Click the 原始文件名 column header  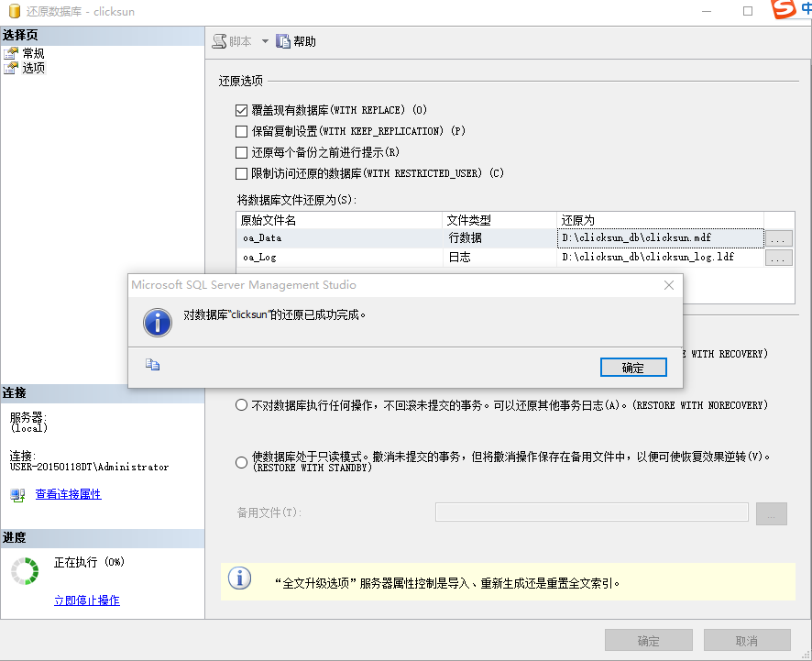340,221
